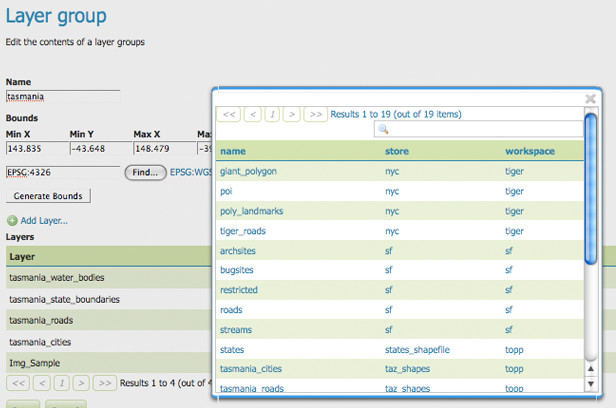Sort by workspace column header

(530, 151)
